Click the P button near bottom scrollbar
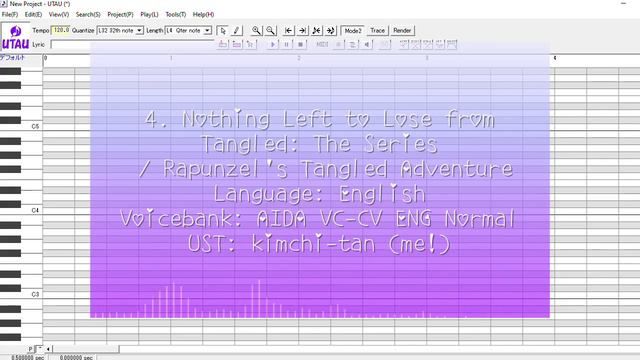The image size is (640, 360). click(x=31, y=349)
